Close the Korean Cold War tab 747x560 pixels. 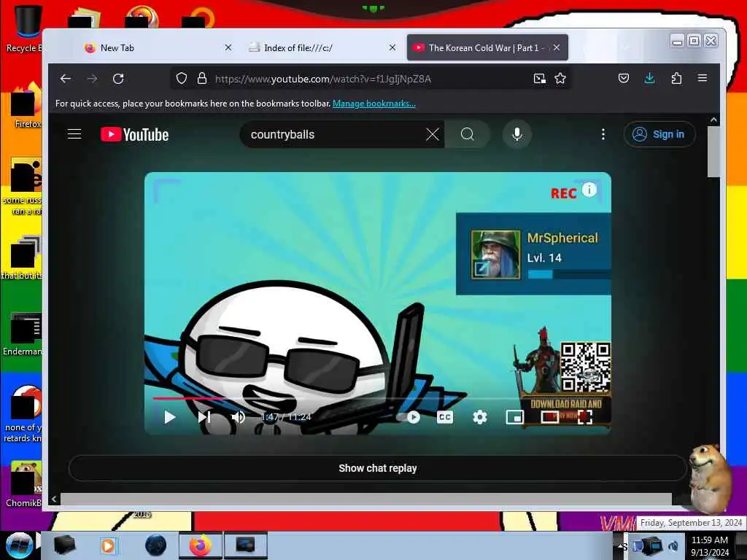tap(557, 47)
